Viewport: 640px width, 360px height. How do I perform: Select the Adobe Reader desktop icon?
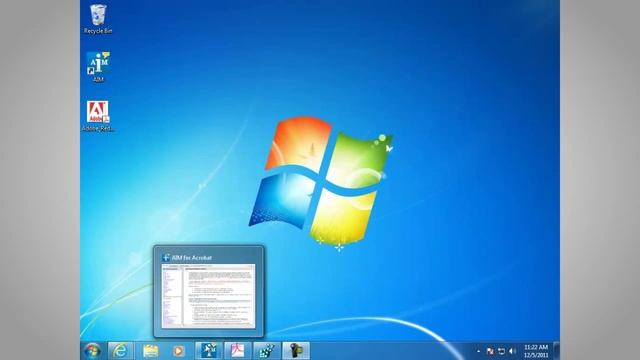(x=98, y=116)
